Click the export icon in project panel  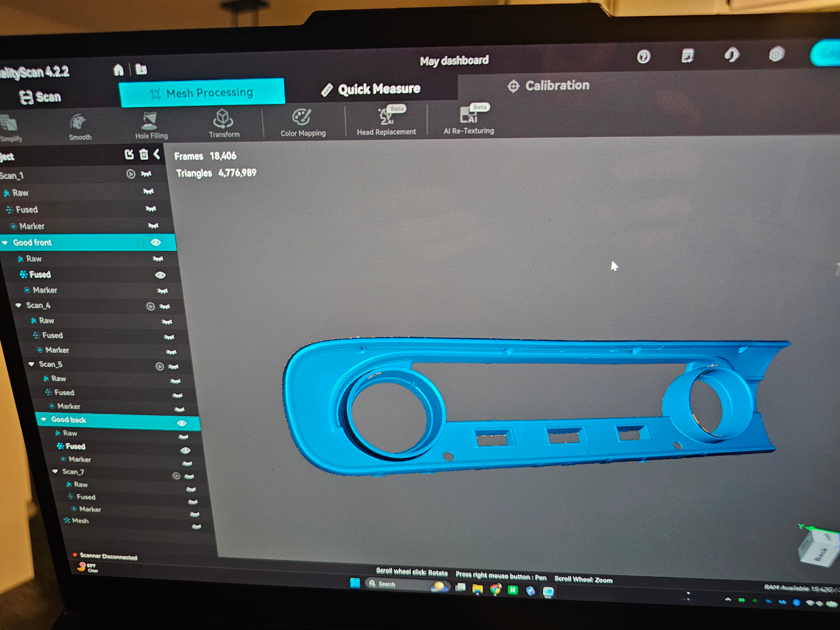click(x=129, y=154)
